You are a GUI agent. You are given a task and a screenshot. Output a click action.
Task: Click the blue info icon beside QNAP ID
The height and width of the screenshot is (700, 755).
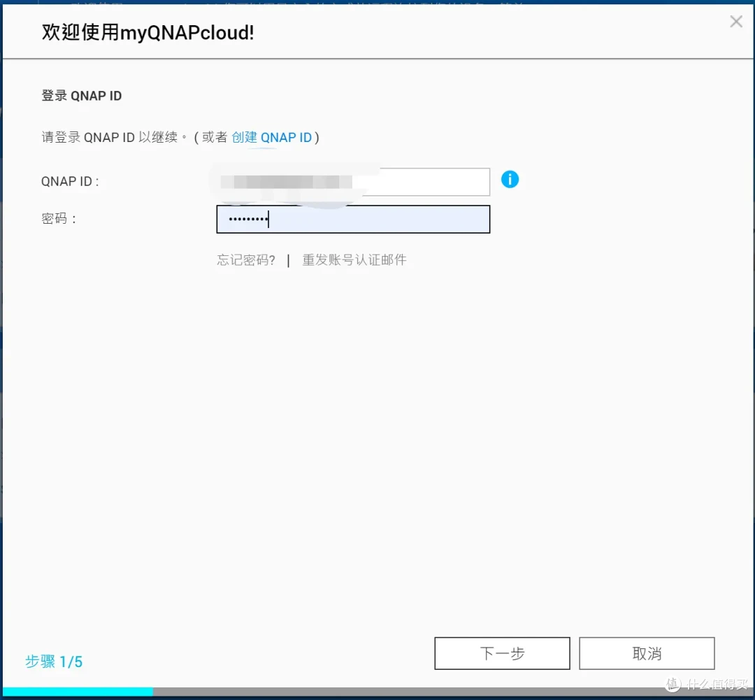coord(510,179)
